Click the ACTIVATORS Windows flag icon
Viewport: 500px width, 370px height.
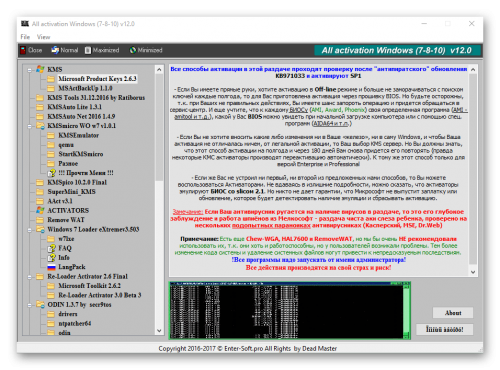(x=40, y=210)
